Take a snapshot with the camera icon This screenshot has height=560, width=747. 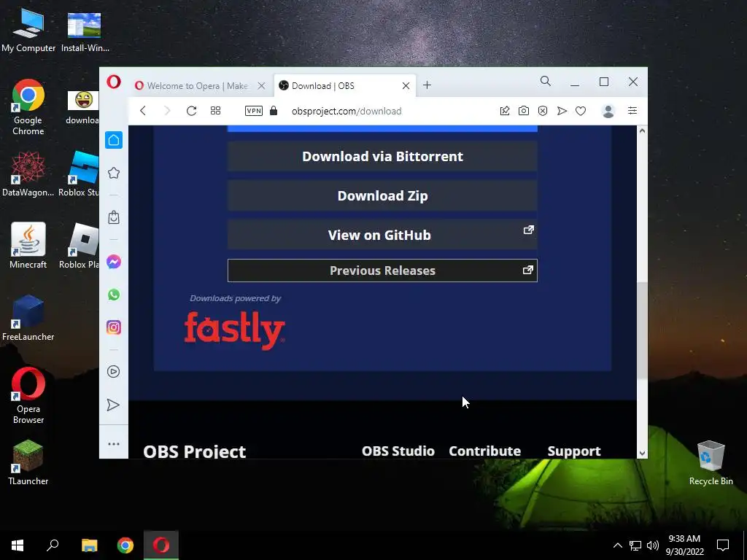click(x=524, y=111)
